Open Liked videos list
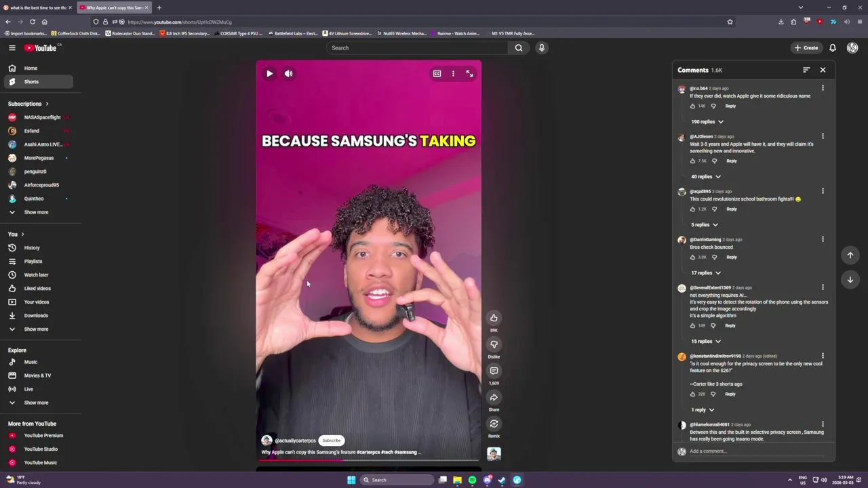This screenshot has height=488, width=868. click(39, 288)
